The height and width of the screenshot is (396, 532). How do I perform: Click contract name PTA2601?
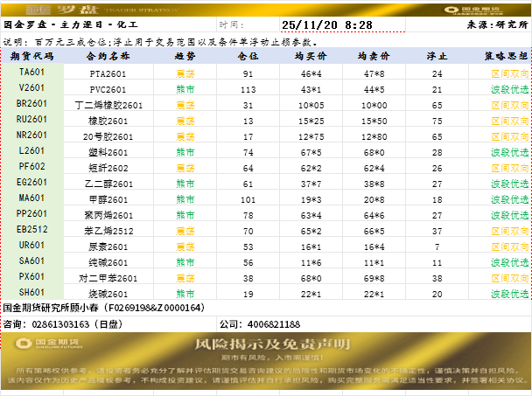coord(108,74)
